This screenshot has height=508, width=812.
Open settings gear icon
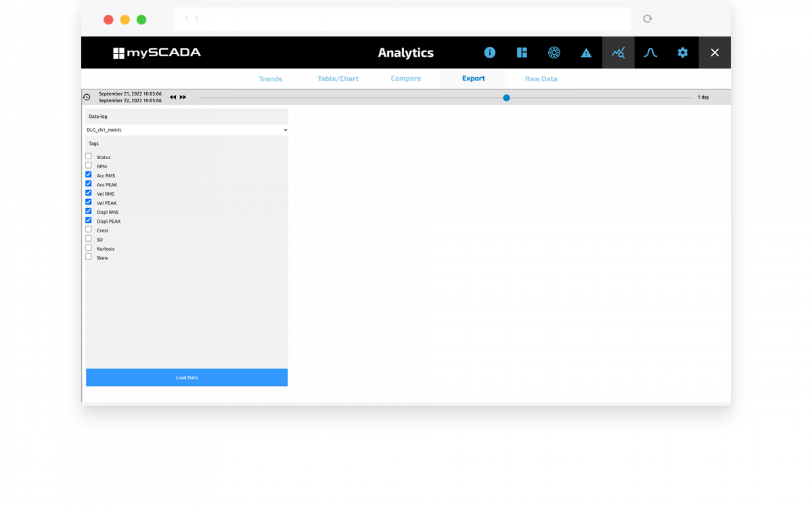coord(683,53)
